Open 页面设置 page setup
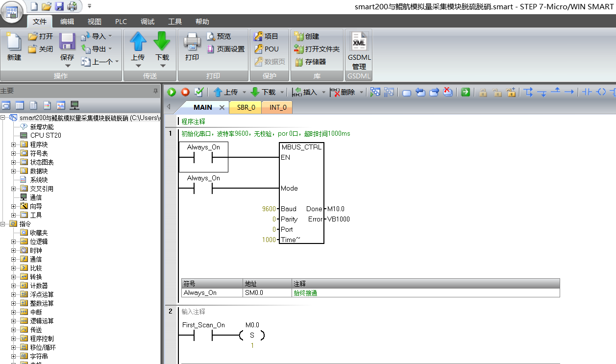The height and width of the screenshot is (364, 616). pyautogui.click(x=225, y=49)
